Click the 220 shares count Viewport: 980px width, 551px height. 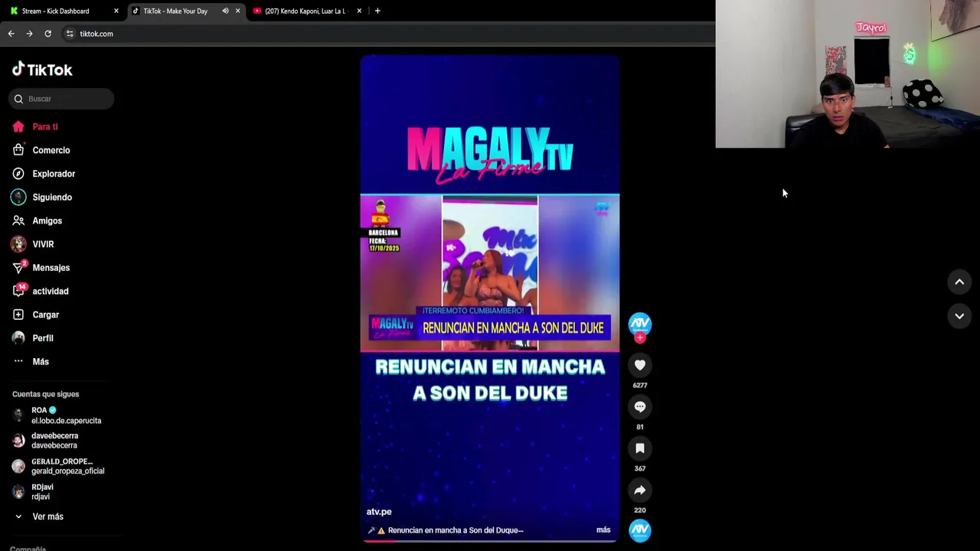(640, 510)
